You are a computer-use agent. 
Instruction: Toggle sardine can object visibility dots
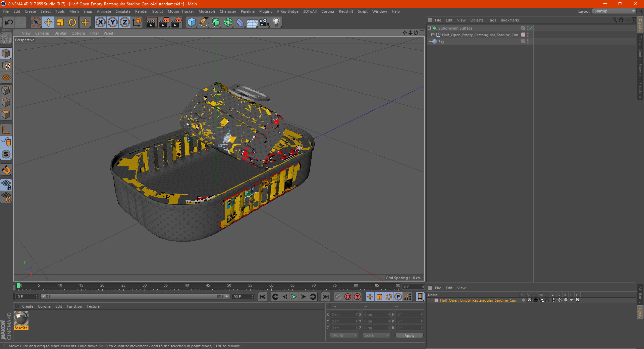(528, 35)
